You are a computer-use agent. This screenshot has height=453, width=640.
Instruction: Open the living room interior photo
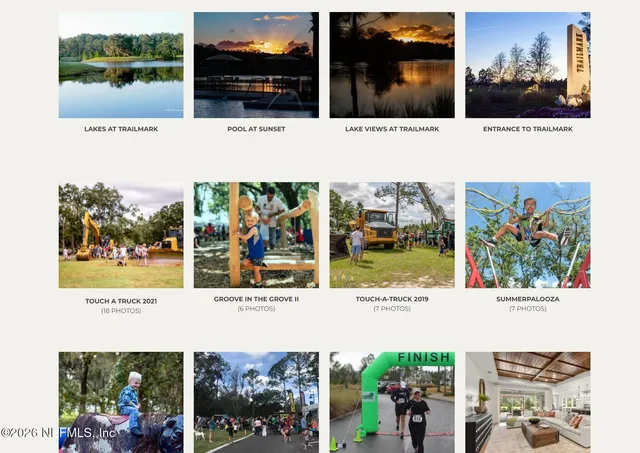tap(527, 402)
